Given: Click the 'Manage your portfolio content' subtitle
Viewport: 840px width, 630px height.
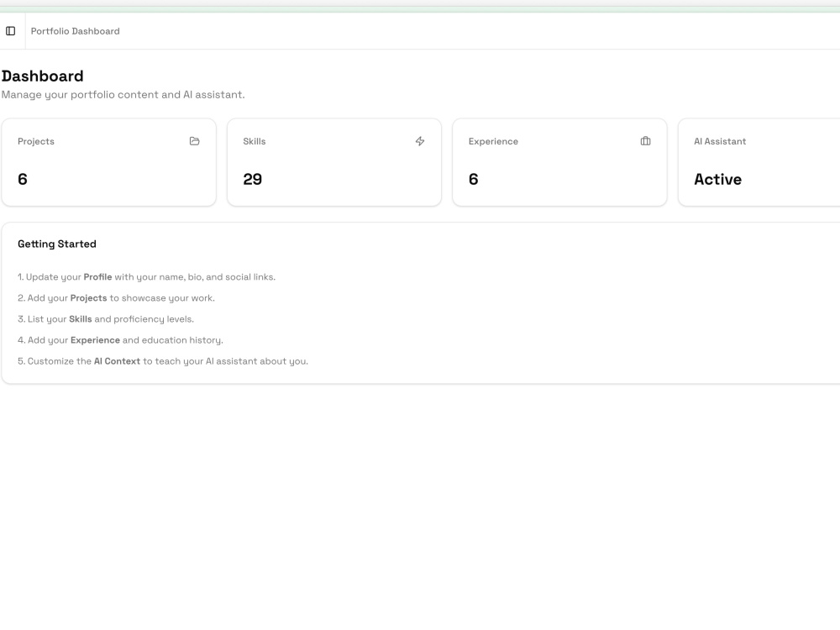Looking at the screenshot, I should pyautogui.click(x=123, y=95).
